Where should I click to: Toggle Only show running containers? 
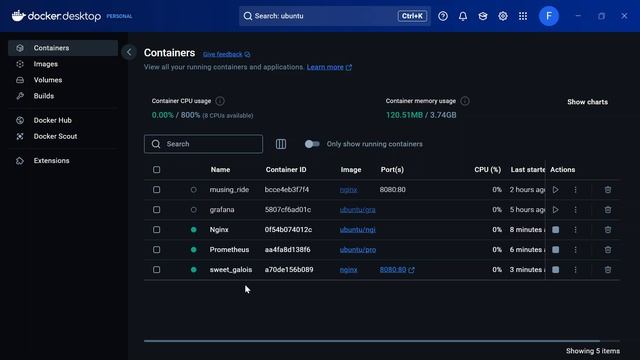coord(312,144)
